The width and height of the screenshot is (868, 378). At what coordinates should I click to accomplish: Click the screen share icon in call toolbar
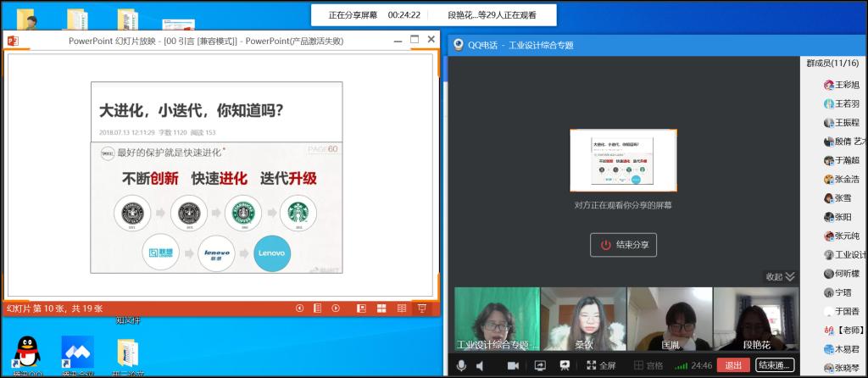click(539, 365)
